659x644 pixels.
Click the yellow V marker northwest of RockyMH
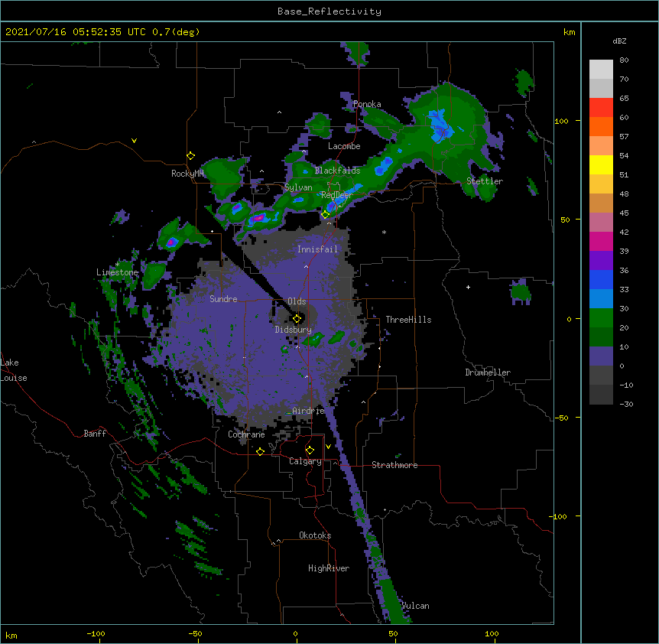pyautogui.click(x=134, y=141)
